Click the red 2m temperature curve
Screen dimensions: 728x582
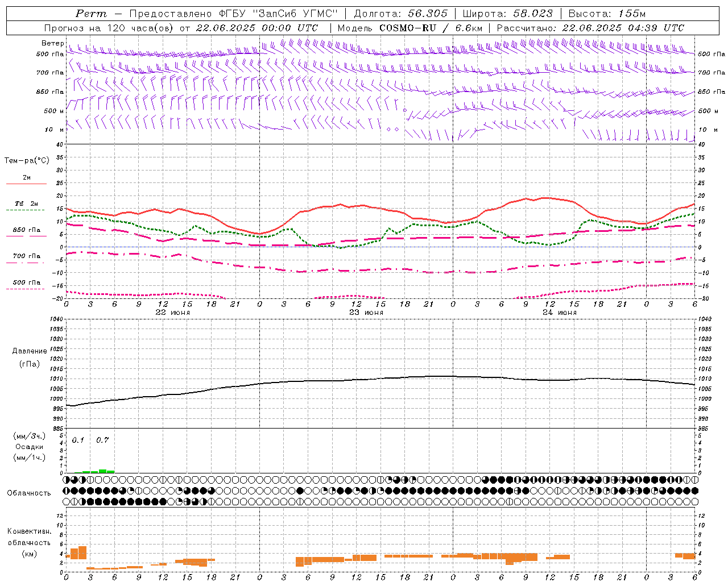pos(380,207)
